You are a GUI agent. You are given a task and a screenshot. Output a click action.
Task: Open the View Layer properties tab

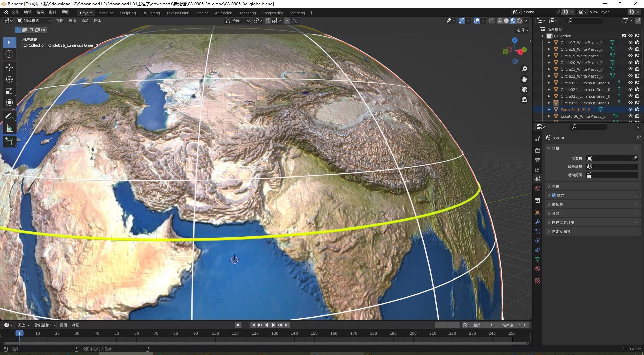click(538, 169)
